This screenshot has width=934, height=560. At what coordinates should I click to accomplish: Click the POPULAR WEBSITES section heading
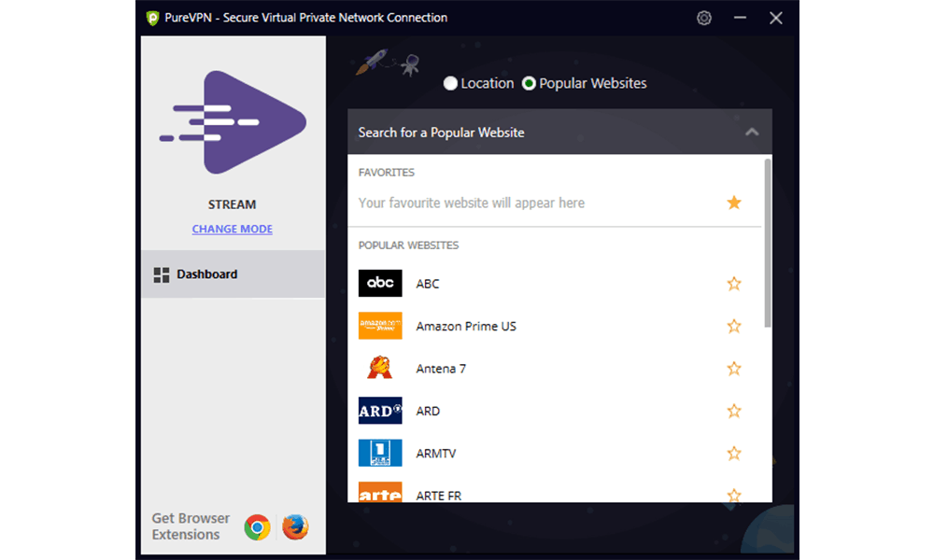(x=409, y=245)
